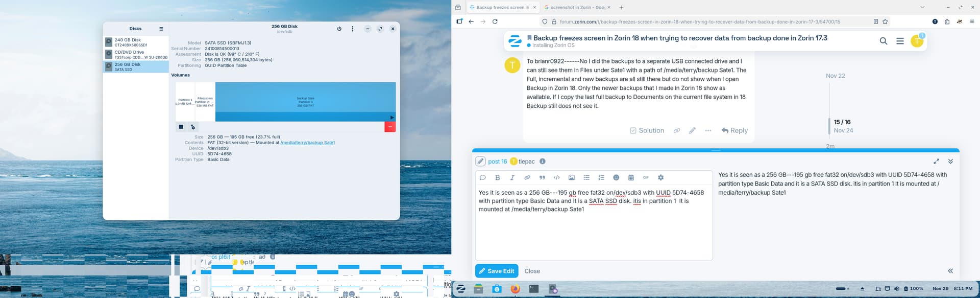Select the 240 GB Disk in the sidebar
980x298 pixels.
click(x=136, y=42)
